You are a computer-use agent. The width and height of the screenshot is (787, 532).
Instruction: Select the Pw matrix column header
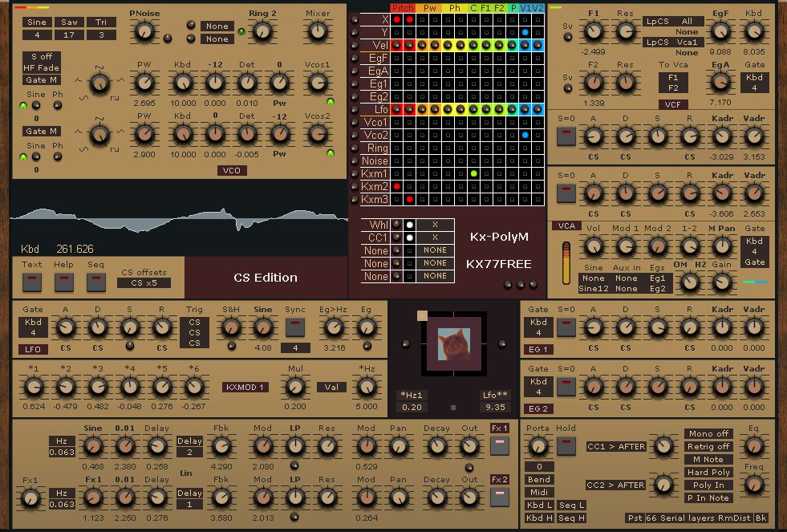pos(430,7)
